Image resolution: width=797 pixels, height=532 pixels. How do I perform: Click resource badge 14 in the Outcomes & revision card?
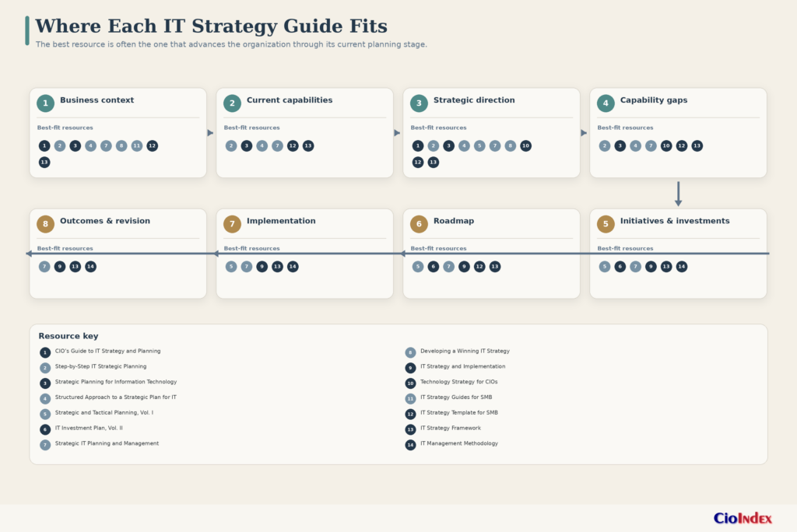[x=90, y=266]
